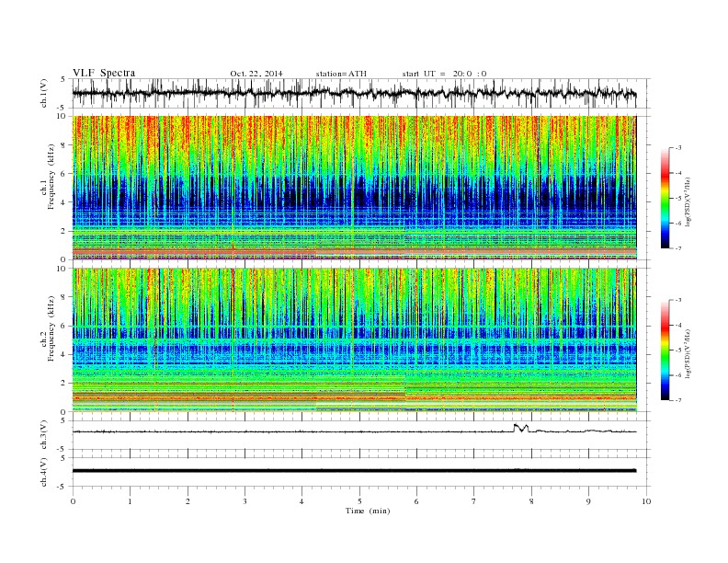Screen dimensions: 728x563
Task: Click the "4" kHz tick of ch.2 spectrogram
Action: [64, 354]
